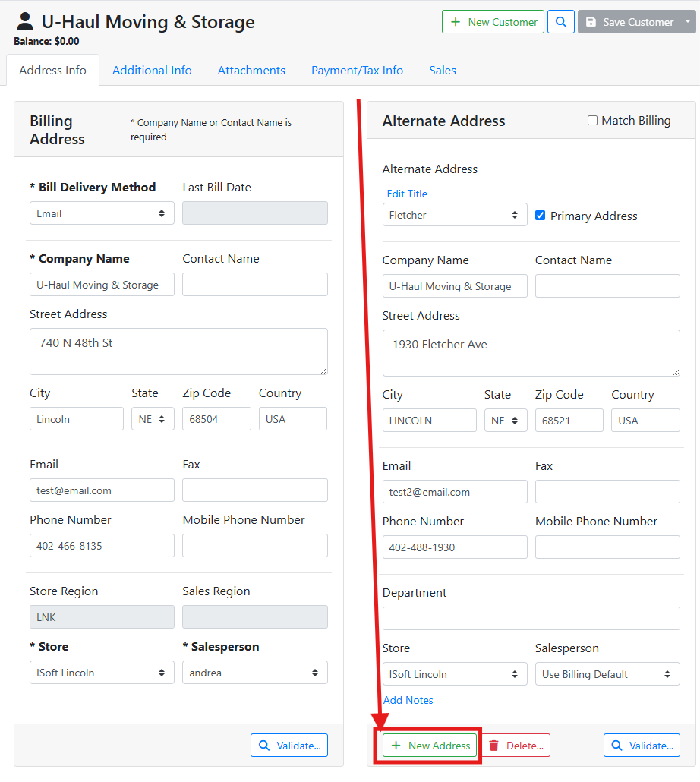
Task: Enable the Match Billing checkbox
Action: point(592,121)
